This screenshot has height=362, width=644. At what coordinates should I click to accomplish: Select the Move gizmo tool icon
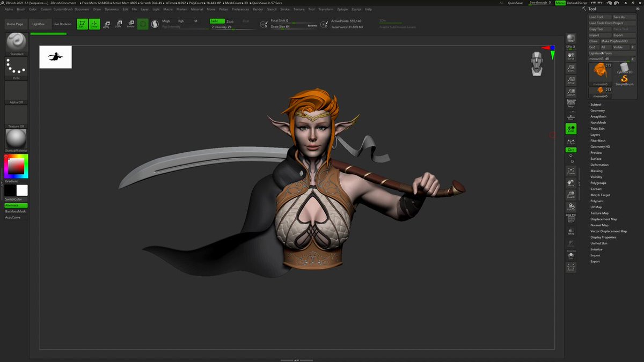pos(106,24)
